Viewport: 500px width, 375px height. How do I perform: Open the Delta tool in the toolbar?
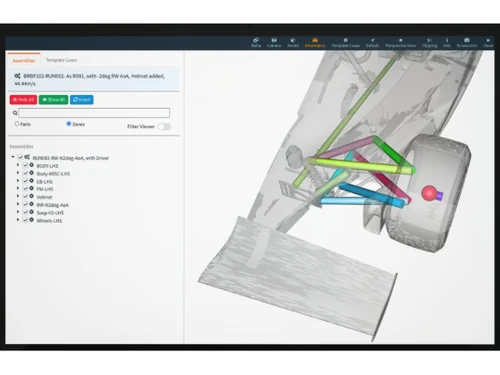click(256, 43)
